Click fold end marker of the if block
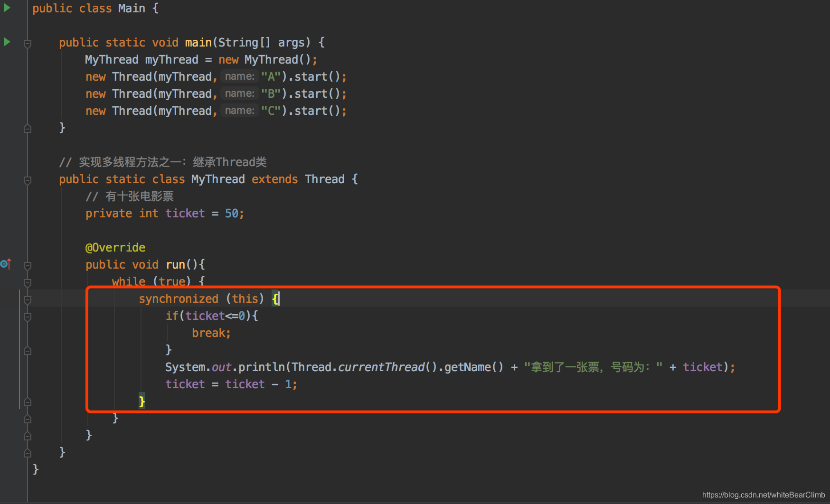This screenshot has height=504, width=830. click(x=28, y=351)
